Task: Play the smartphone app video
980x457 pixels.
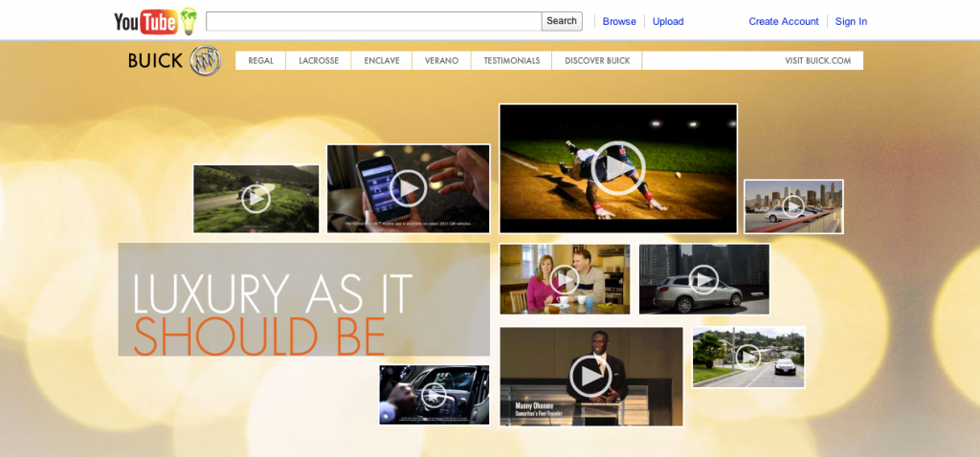Action: [408, 188]
